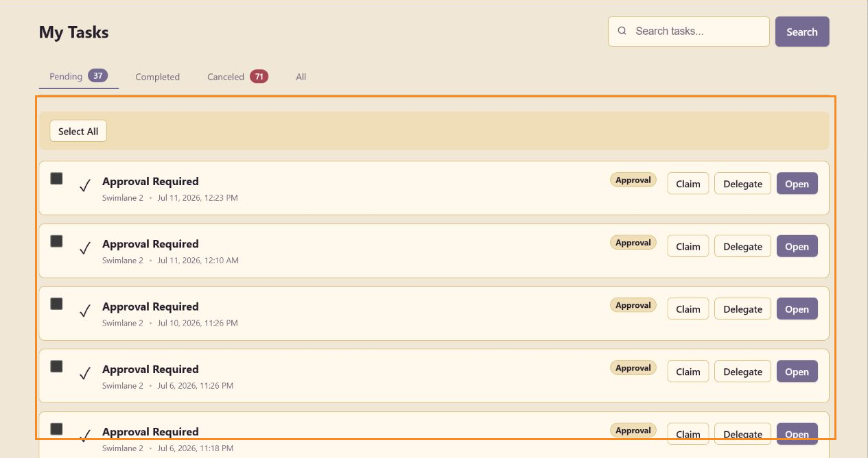Click the date text Jul 6, 2026, 11:18 PM

[x=196, y=448]
